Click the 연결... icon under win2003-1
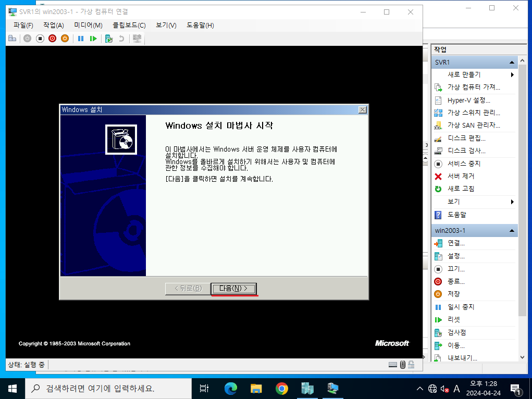Screen dimensions: 532x399 [438, 243]
